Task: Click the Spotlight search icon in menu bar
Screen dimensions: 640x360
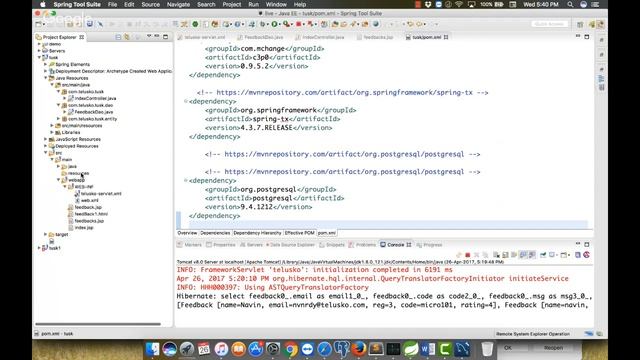Action: (x=570, y=4)
